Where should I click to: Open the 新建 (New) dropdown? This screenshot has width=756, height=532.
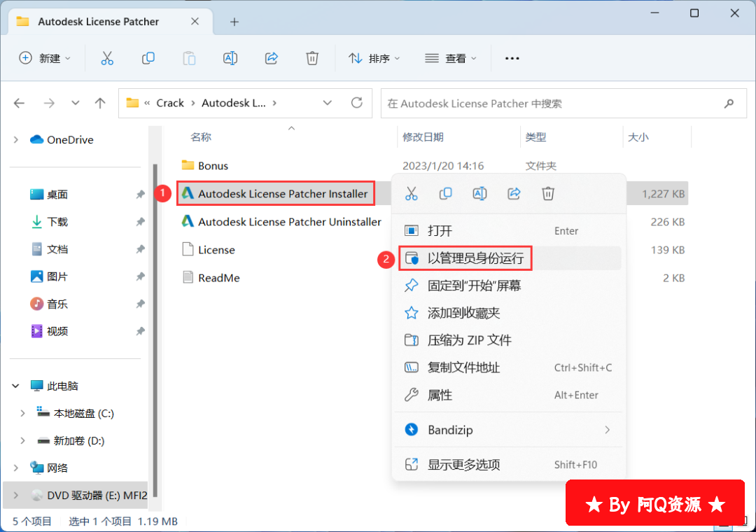[x=44, y=58]
